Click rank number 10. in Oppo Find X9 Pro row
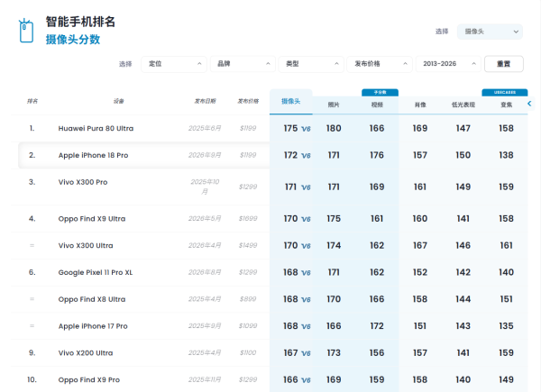This screenshot has width=541, height=392. [x=32, y=380]
